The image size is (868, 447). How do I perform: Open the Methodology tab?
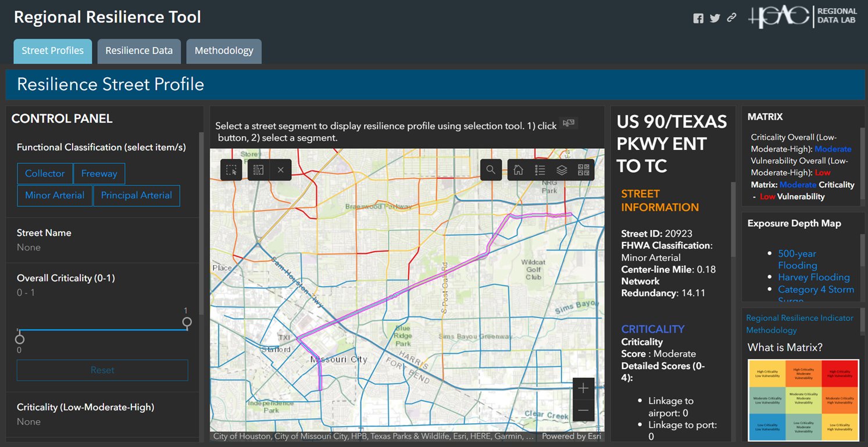point(224,51)
